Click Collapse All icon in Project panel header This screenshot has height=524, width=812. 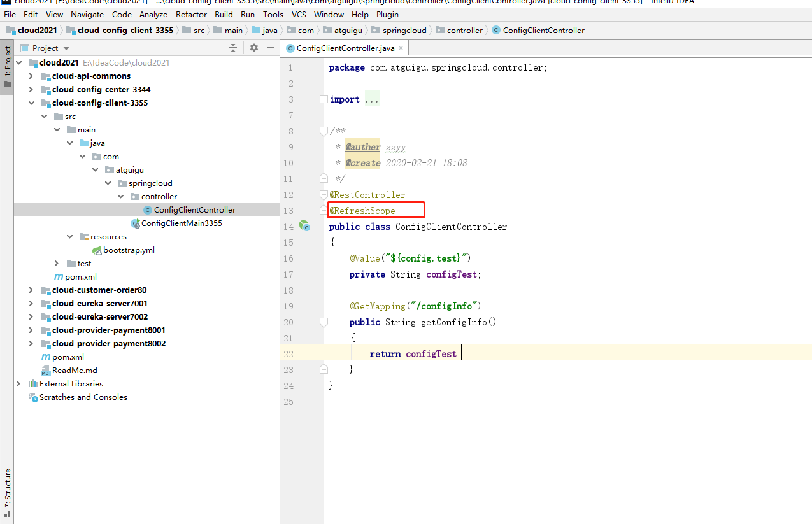point(233,48)
